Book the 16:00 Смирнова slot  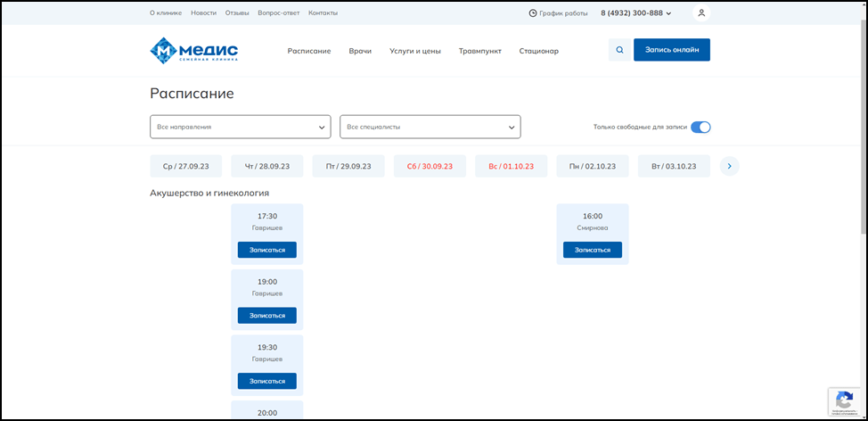pyautogui.click(x=592, y=250)
